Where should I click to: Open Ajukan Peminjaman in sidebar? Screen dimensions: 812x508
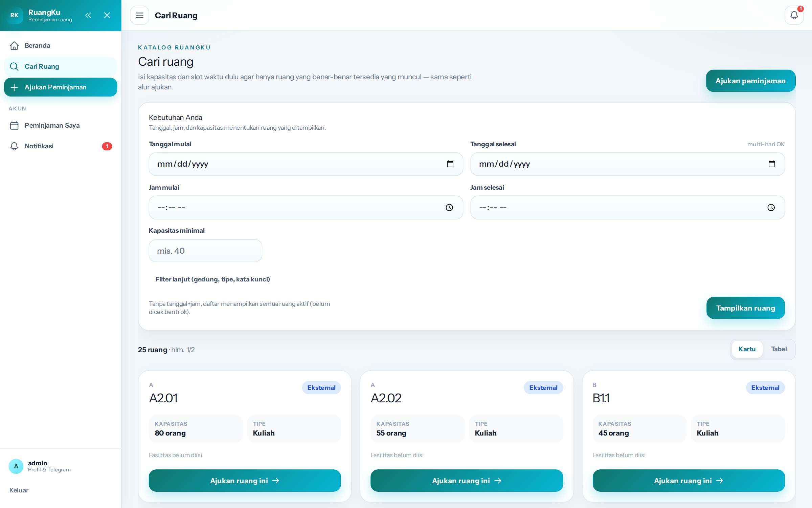(61, 87)
